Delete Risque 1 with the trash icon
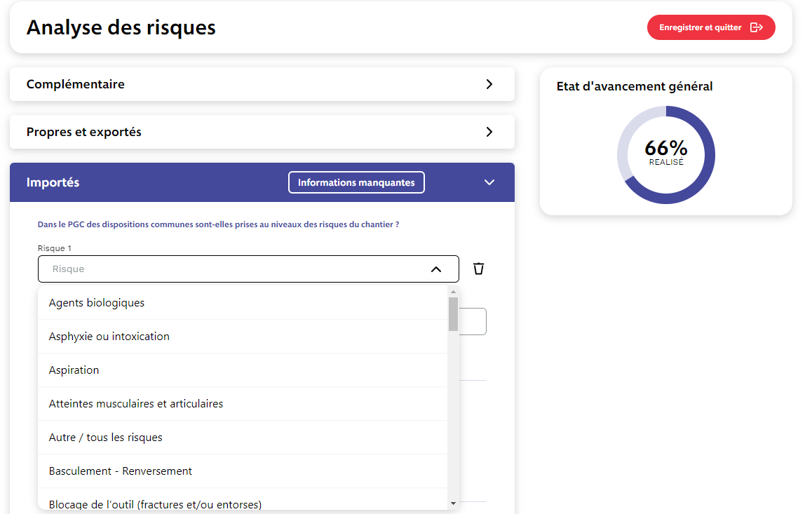Screen dimensions: 812x514 pyautogui.click(x=478, y=269)
